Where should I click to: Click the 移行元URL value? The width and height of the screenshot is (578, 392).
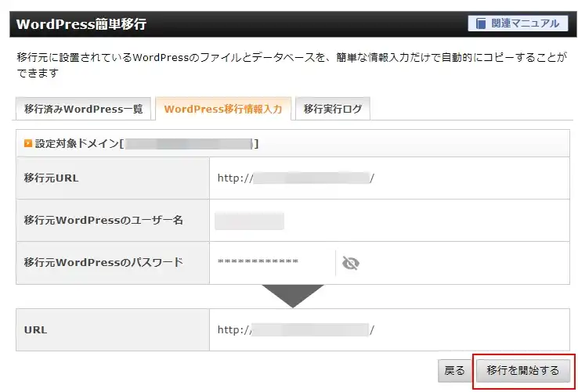[295, 178]
